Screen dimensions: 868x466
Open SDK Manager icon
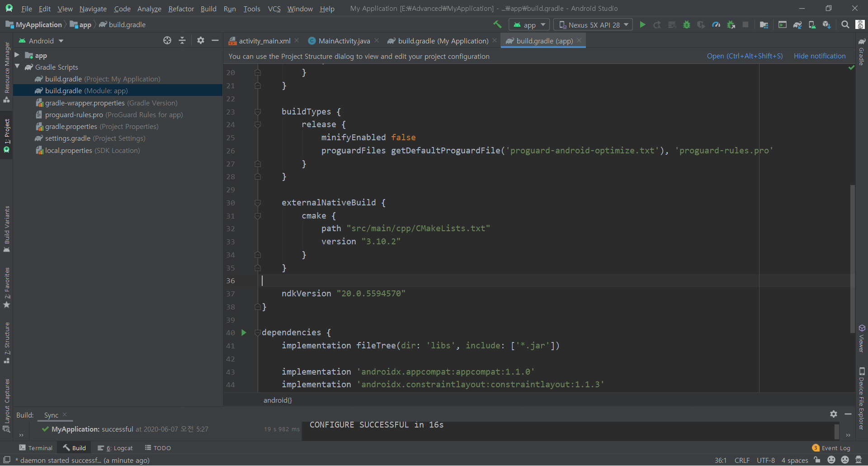click(827, 24)
